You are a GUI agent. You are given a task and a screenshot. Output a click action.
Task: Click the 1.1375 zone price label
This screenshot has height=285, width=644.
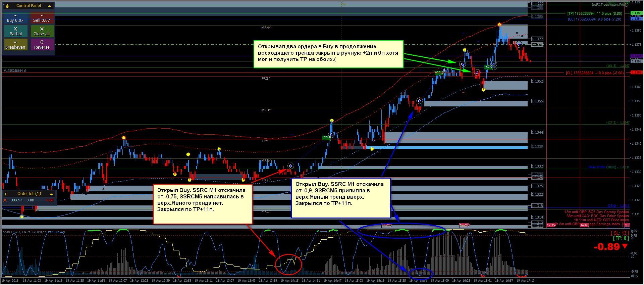[537, 45]
